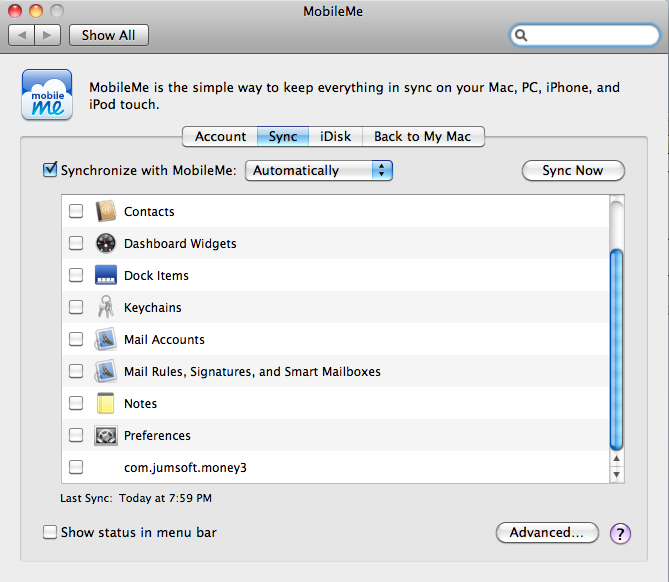669x582 pixels.
Task: Enable Contacts syncing checkbox
Action: point(76,211)
